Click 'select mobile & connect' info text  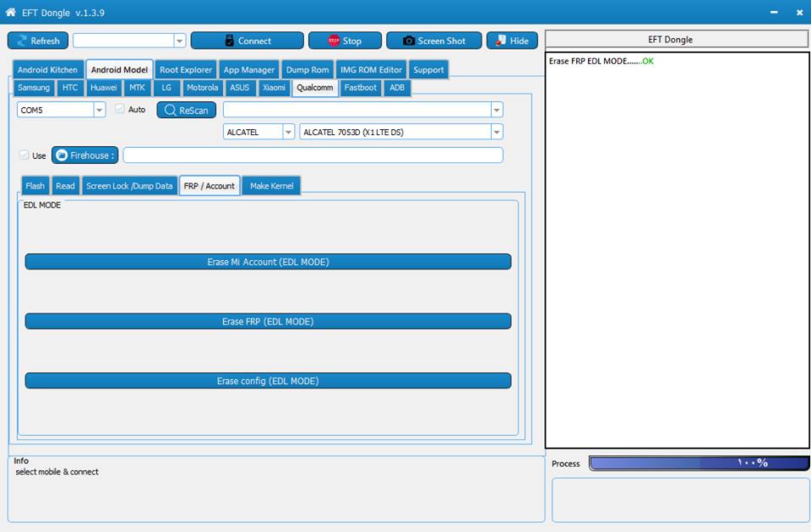pos(57,471)
